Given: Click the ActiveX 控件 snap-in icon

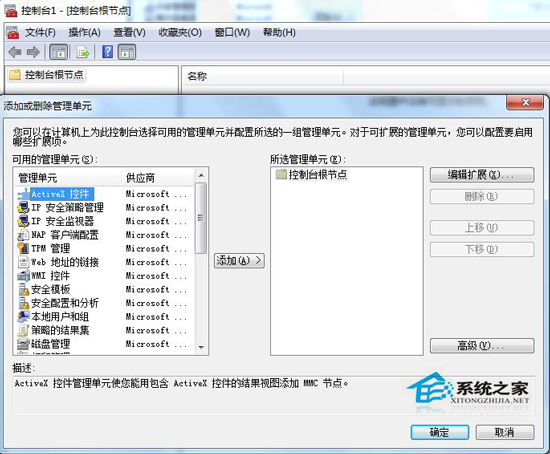Looking at the screenshot, I should pyautogui.click(x=23, y=194).
